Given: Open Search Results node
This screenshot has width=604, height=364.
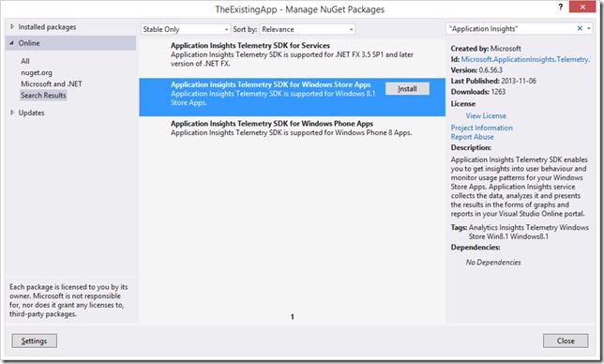Looking at the screenshot, I should pyautogui.click(x=43, y=95).
